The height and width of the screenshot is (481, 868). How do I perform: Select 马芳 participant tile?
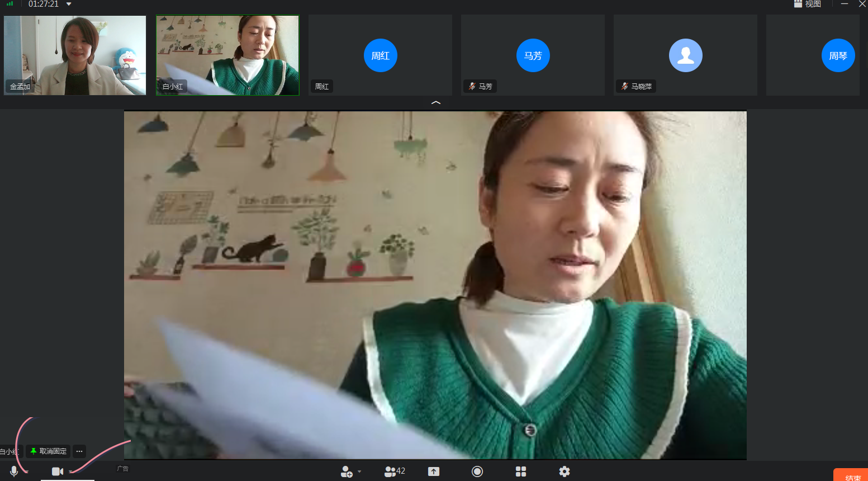point(533,55)
